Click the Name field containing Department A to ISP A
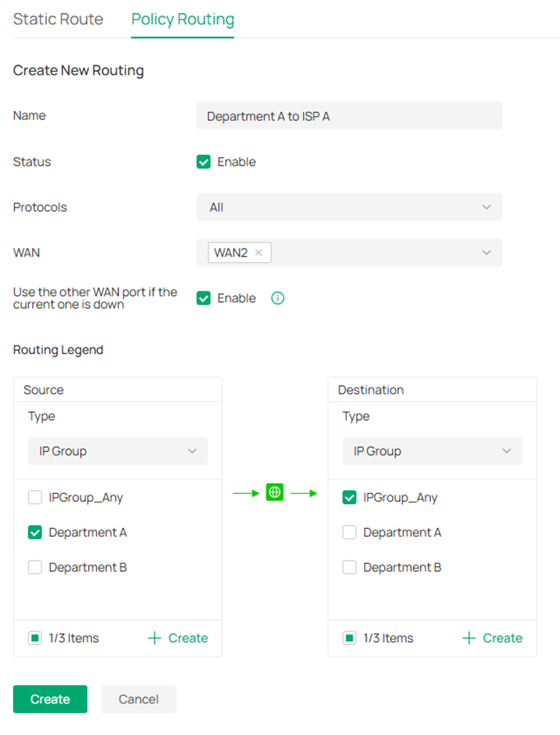Screen dimensions: 560x735 tap(349, 116)
